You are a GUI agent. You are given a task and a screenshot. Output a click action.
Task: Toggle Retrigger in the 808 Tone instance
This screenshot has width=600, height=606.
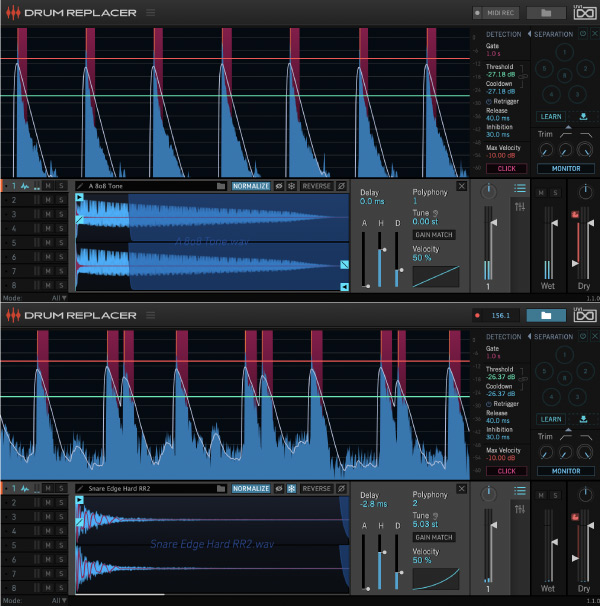[x=502, y=101]
